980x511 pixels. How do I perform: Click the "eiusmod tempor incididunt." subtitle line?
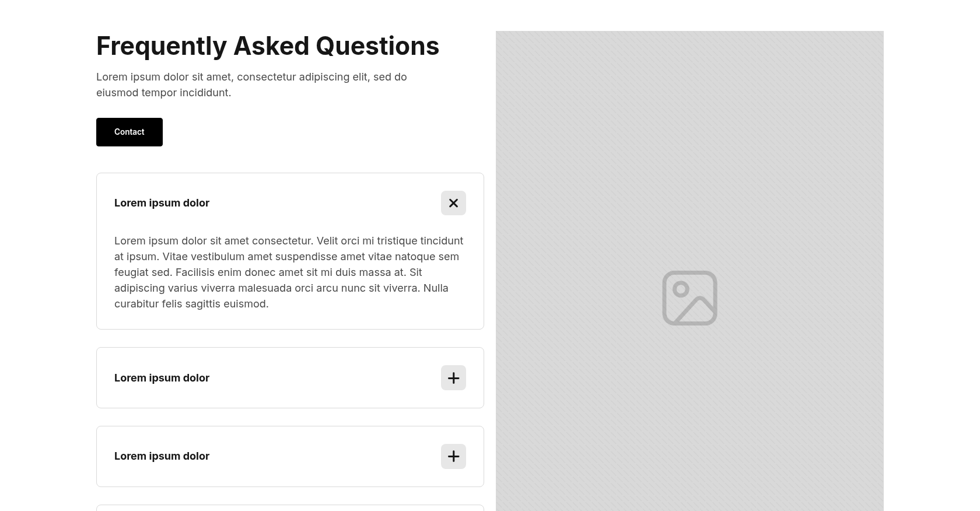coord(163,93)
